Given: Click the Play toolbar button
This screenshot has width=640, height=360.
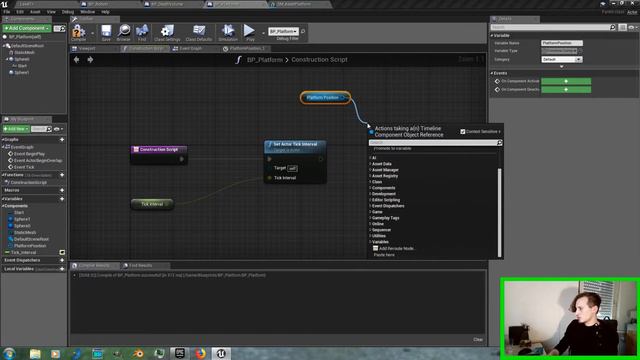Looking at the screenshot, I should click(x=249, y=32).
